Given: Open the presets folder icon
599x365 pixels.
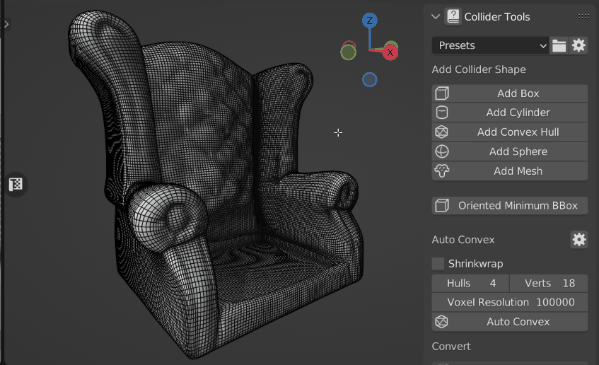Looking at the screenshot, I should [559, 45].
